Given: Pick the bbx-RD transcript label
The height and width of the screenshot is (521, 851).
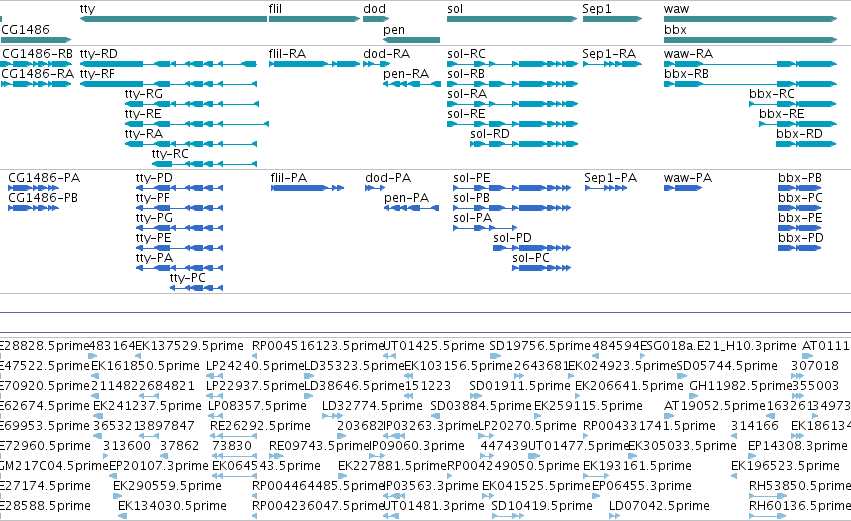Looking at the screenshot, I should click(799, 134).
